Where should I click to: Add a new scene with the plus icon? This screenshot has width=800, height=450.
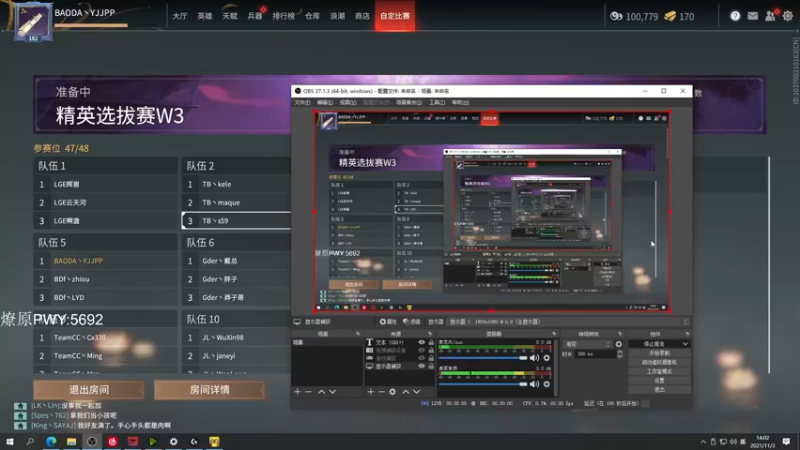(x=297, y=392)
